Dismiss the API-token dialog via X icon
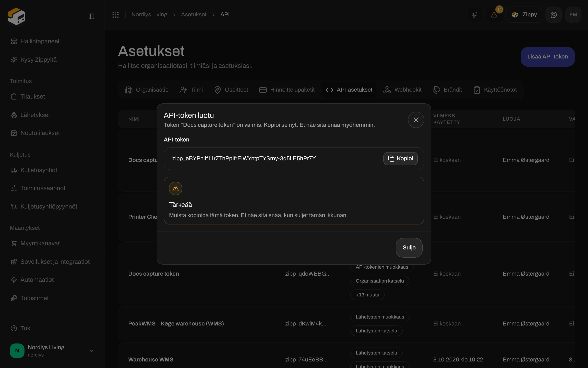588x368 pixels. tap(416, 120)
